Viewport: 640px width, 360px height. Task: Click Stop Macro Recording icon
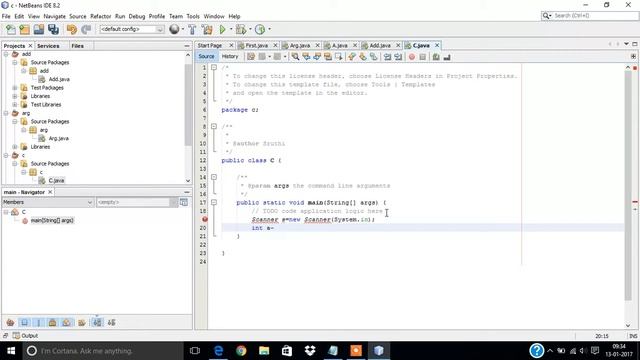click(423, 57)
